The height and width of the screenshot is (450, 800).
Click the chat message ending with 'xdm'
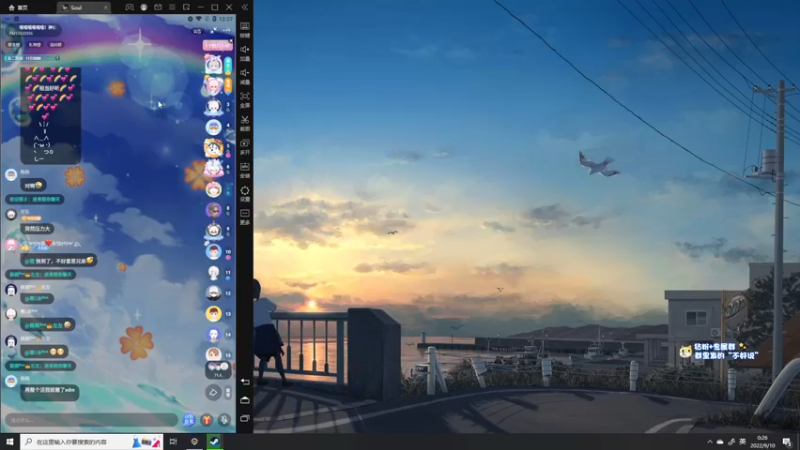coord(49,392)
